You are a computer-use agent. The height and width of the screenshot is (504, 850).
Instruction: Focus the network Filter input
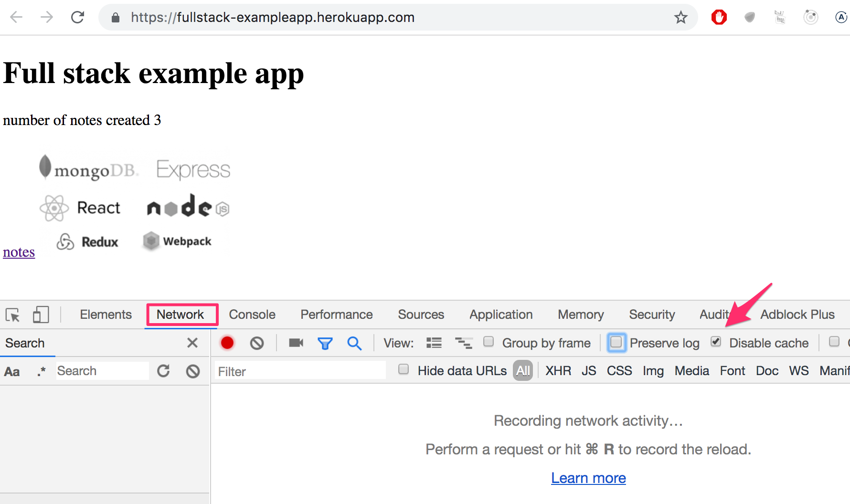pos(300,371)
